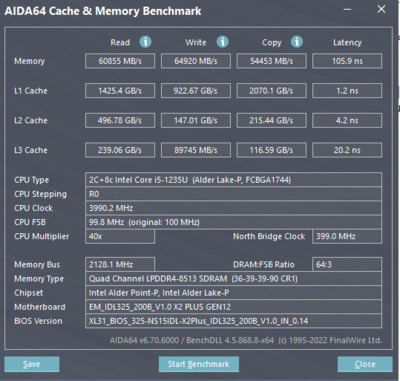
Task: Click the Write info icon
Action: [223, 42]
